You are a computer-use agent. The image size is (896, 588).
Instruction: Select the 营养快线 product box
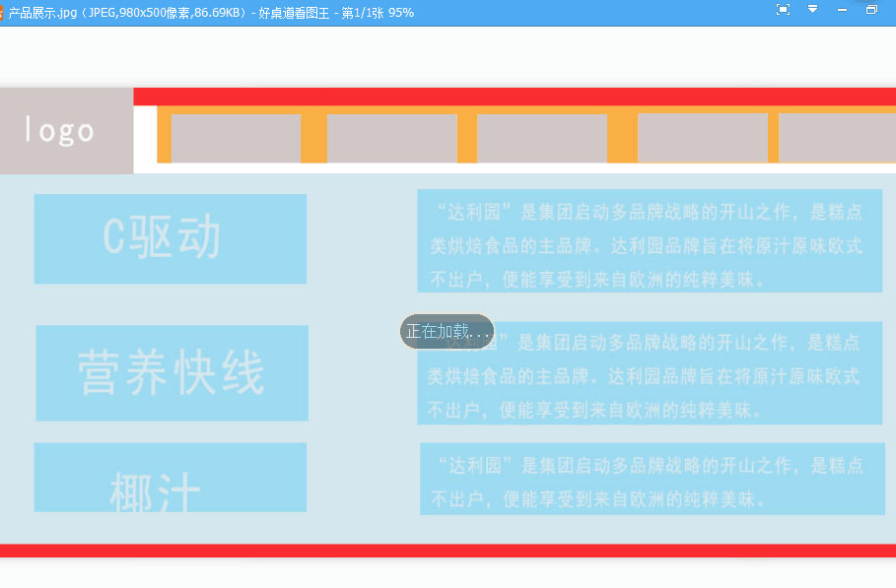pos(172,372)
